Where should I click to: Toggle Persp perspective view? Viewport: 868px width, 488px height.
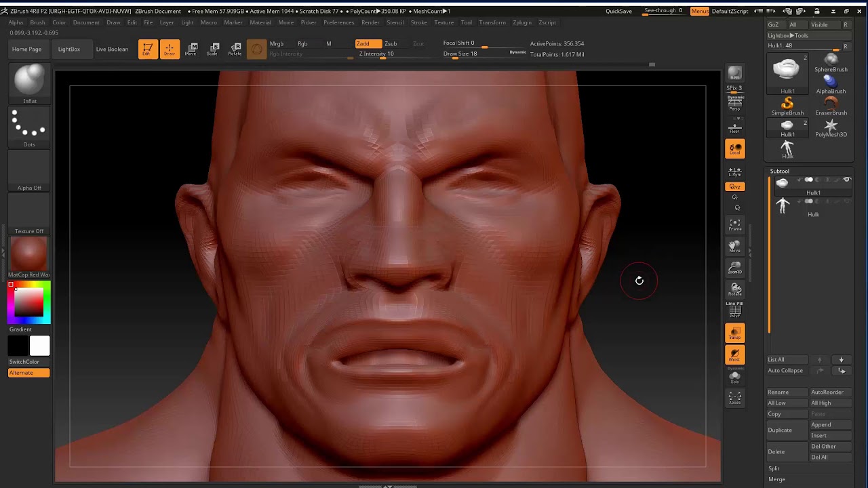tap(735, 103)
